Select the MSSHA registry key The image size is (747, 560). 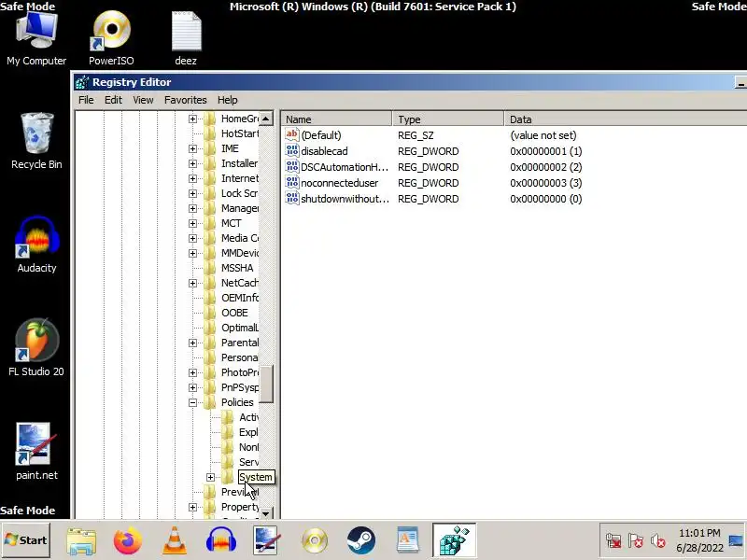pos(237,268)
